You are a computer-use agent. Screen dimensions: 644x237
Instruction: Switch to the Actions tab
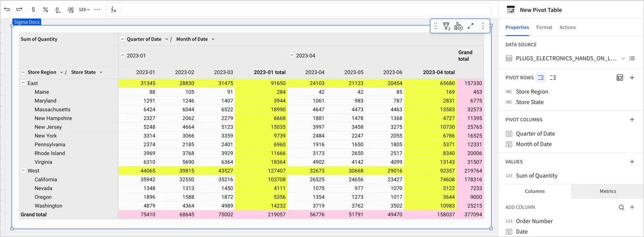tap(567, 27)
